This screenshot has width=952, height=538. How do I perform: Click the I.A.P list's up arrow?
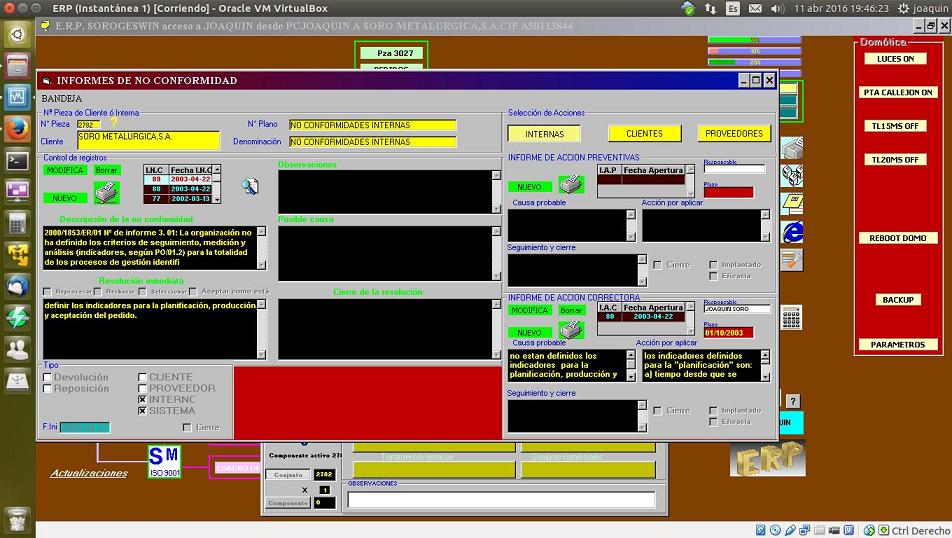[690, 169]
